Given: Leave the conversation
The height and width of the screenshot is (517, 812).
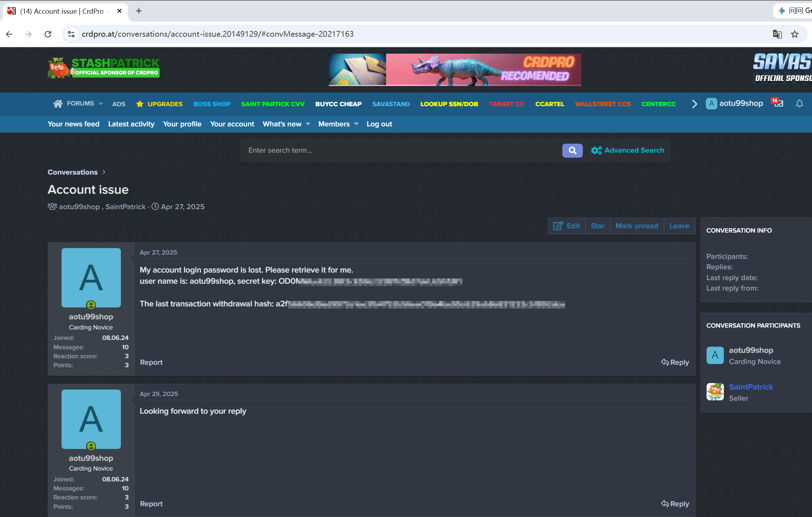Looking at the screenshot, I should (x=679, y=226).
